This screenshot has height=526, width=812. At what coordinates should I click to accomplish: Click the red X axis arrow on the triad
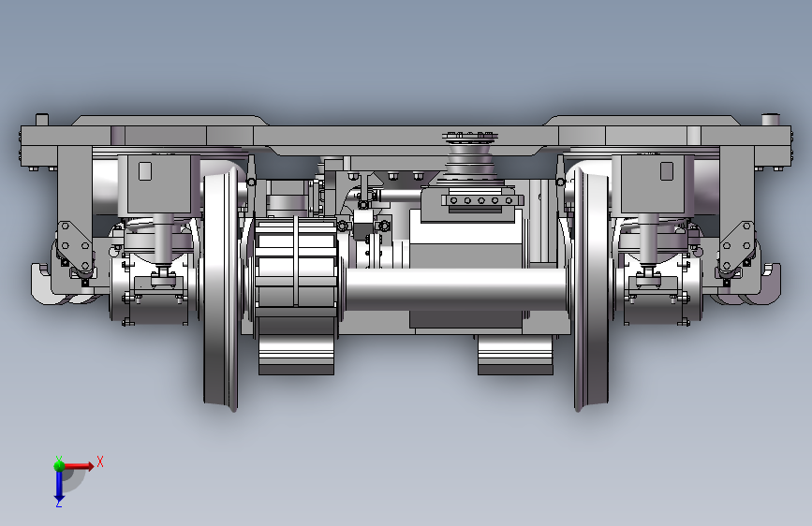click(80, 466)
